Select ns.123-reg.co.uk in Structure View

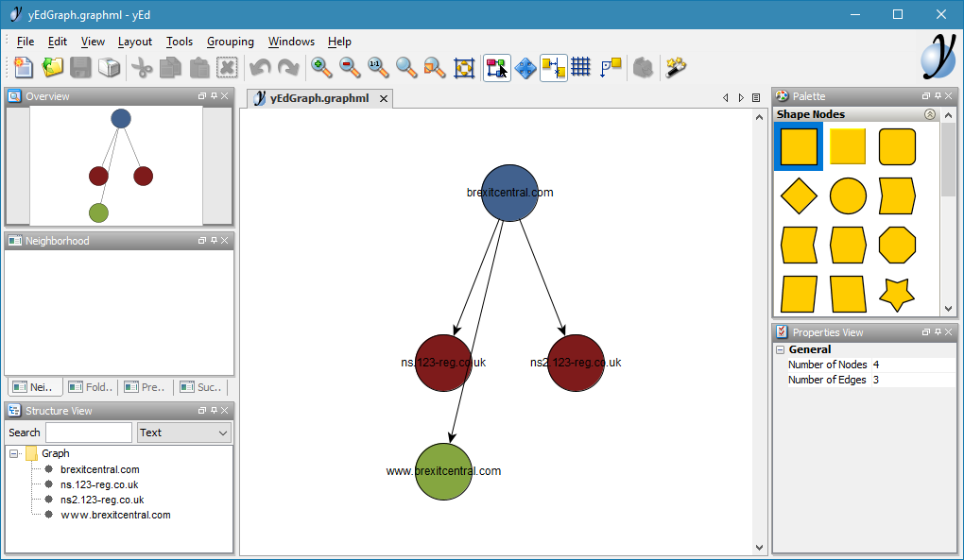(x=99, y=484)
